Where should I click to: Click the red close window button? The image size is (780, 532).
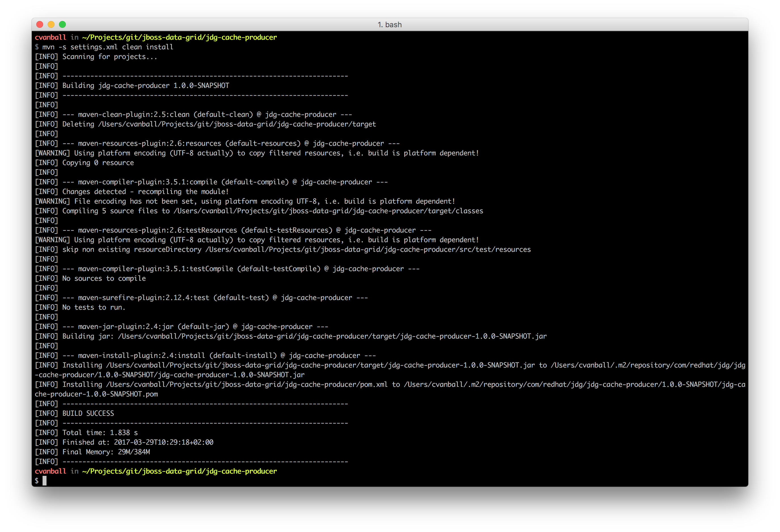(40, 24)
